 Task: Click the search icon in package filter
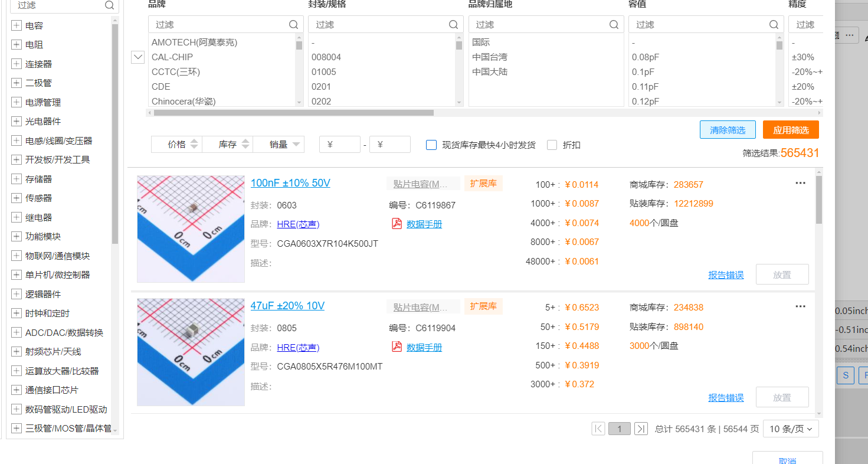[453, 25]
